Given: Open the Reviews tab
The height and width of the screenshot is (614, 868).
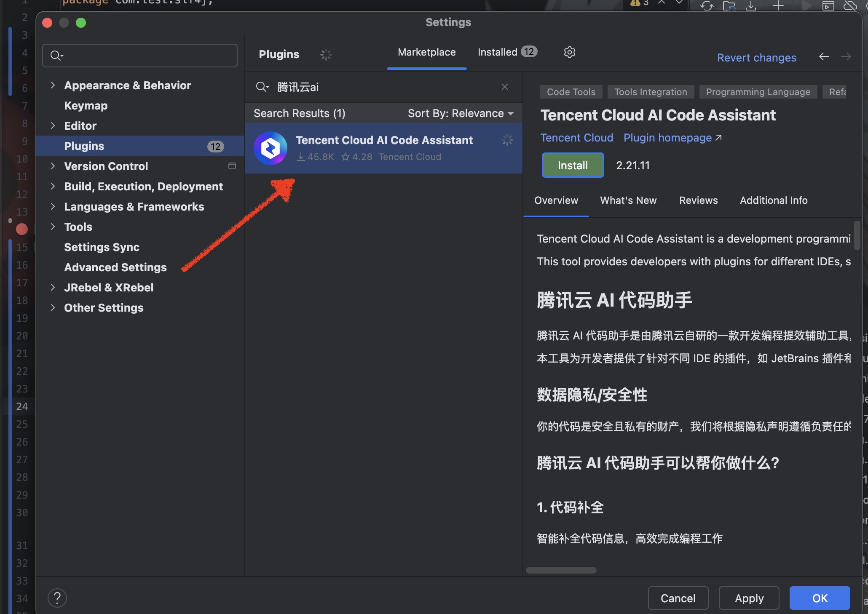Looking at the screenshot, I should (698, 200).
